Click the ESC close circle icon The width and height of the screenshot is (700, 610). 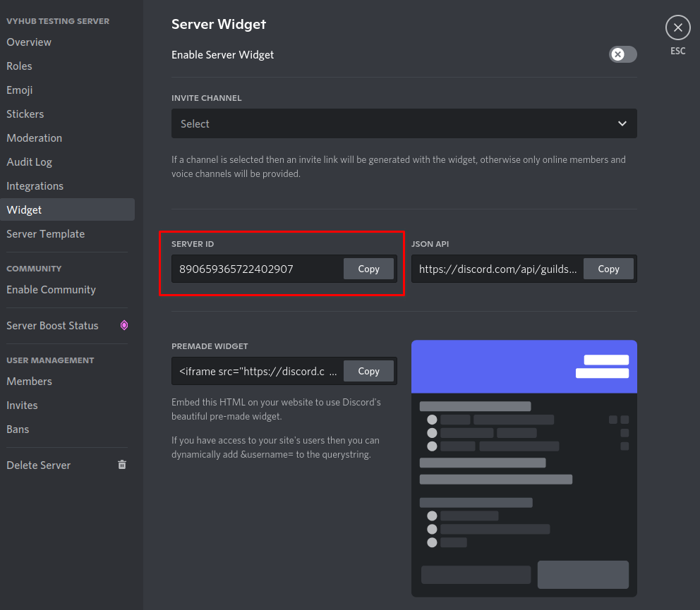click(677, 28)
